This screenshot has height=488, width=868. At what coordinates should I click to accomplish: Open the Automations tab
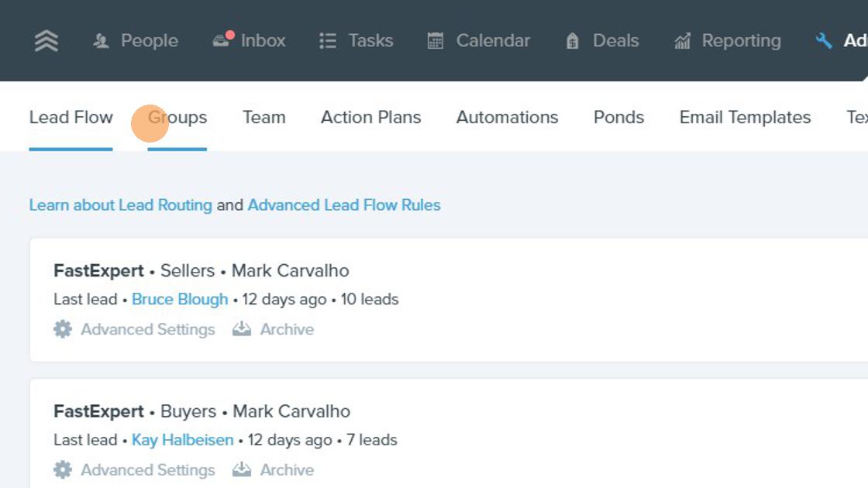(x=507, y=117)
